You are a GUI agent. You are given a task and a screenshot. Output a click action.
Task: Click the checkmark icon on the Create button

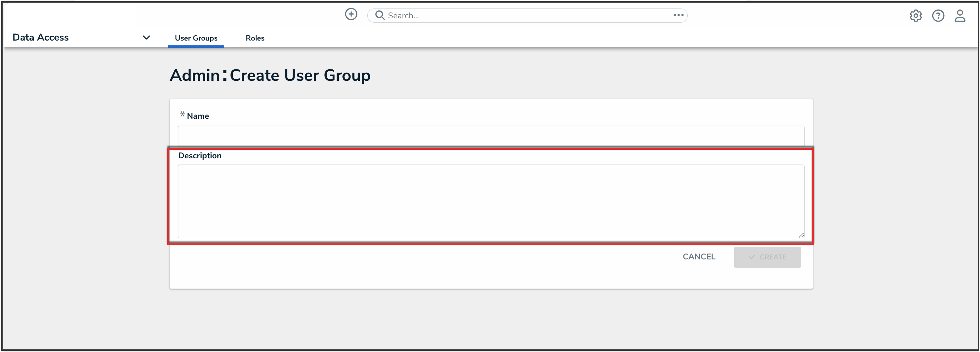click(752, 257)
